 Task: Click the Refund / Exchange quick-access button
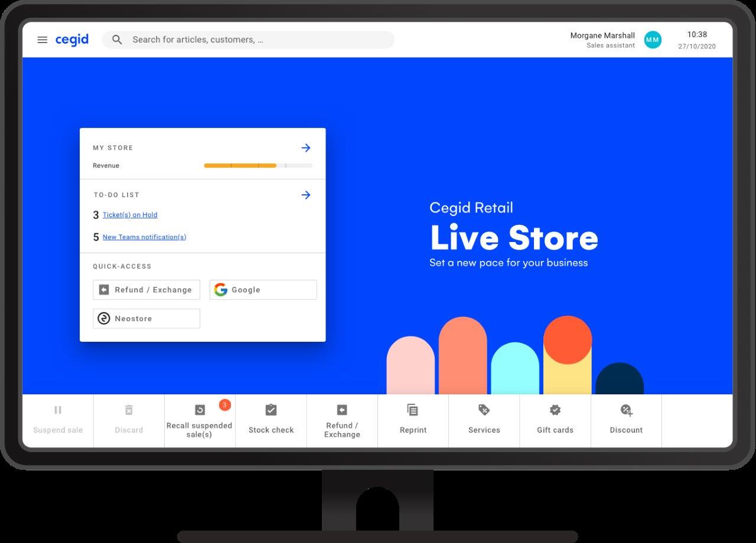[146, 289]
